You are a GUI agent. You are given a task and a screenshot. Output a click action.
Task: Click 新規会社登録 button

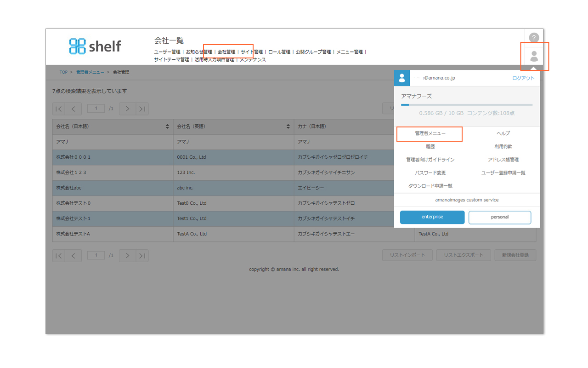tap(515, 255)
